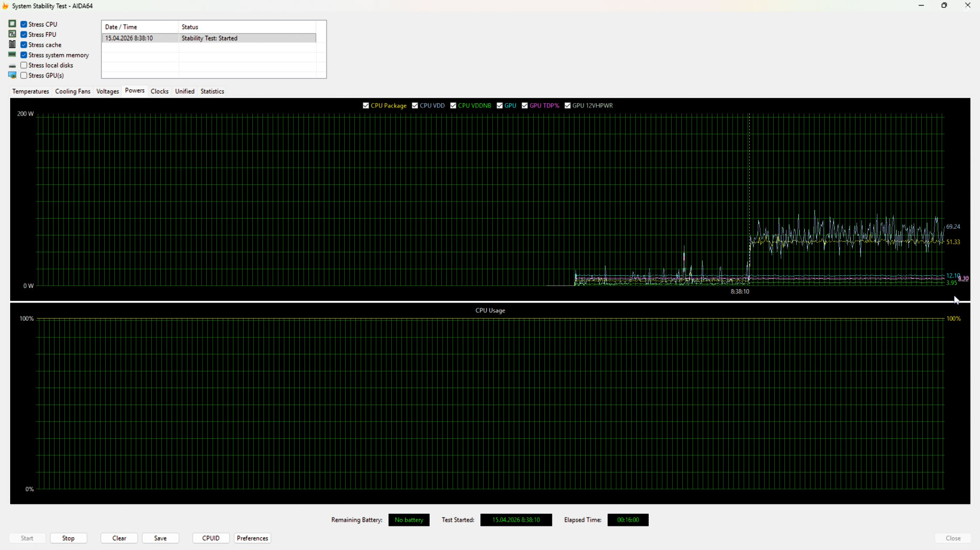
Task: Switch to the Temperatures tab
Action: (30, 91)
